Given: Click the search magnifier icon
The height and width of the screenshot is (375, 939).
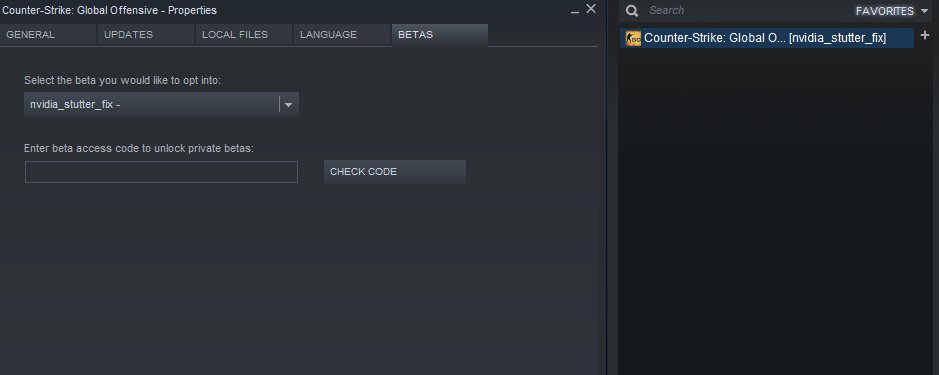Looking at the screenshot, I should [x=632, y=10].
